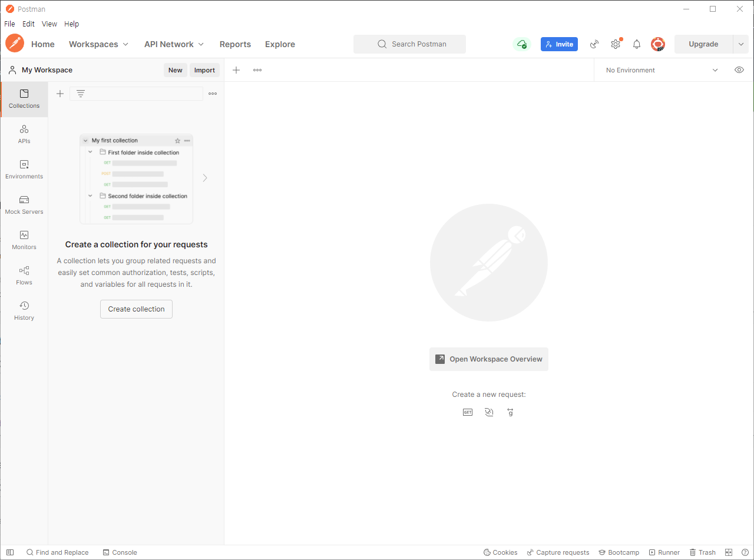This screenshot has width=754, height=560.
Task: Click the My Workspace title
Action: (x=47, y=70)
